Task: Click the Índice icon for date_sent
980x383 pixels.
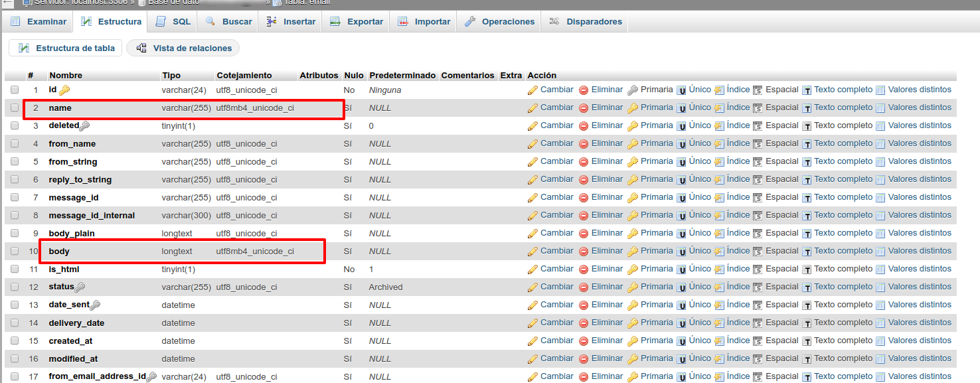Action: pos(718,304)
